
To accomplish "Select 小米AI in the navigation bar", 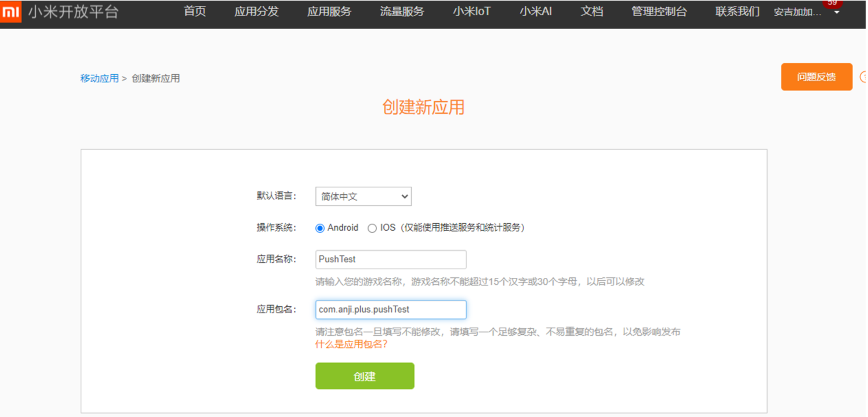I will click(x=535, y=12).
